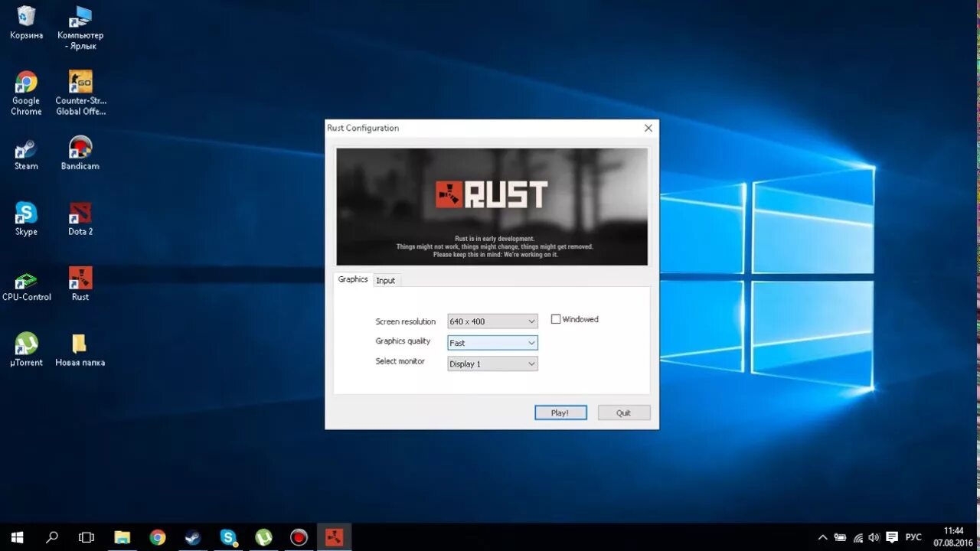Open the Windows Start menu
Image resolution: width=980 pixels, height=551 pixels.
(17, 537)
